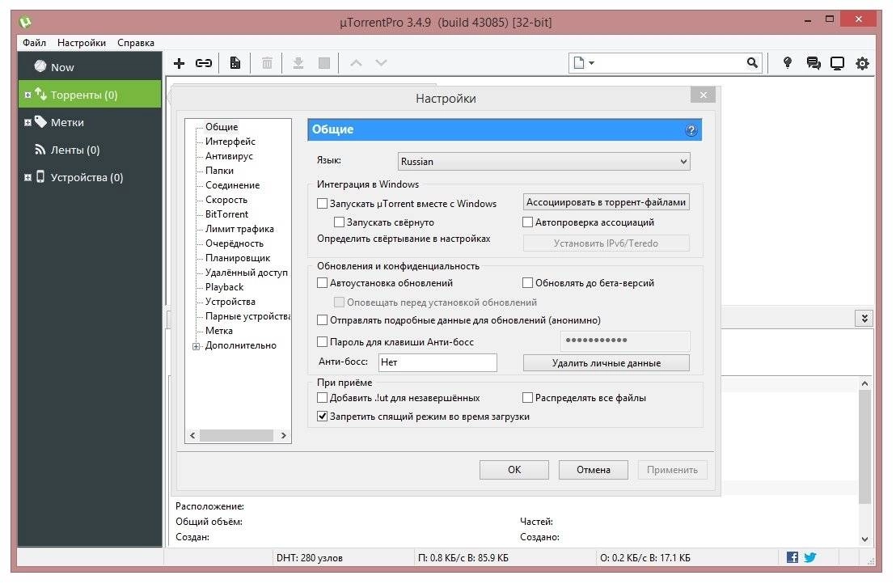Open the Файл menu

point(34,43)
